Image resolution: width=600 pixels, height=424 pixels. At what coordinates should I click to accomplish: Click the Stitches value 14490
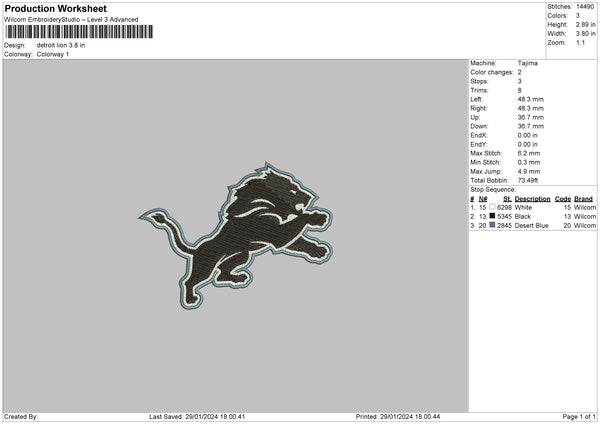click(x=585, y=7)
